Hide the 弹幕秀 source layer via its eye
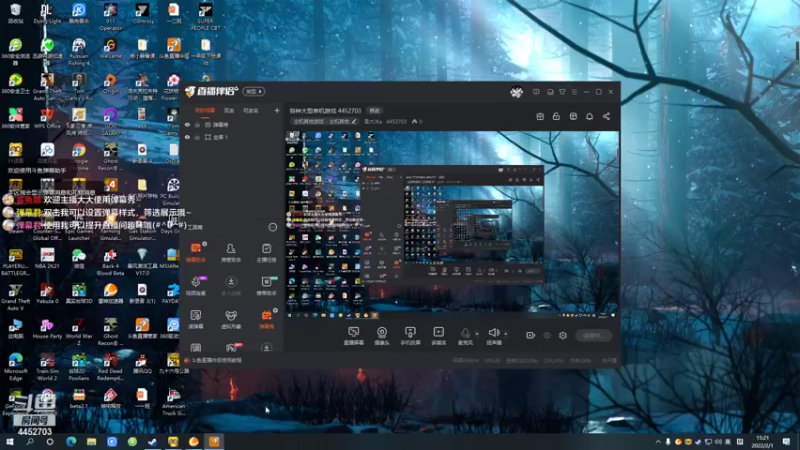This screenshot has height=450, width=800. [x=187, y=124]
